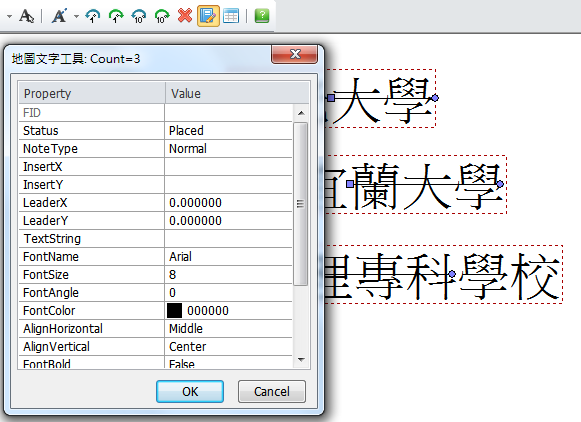Screen dimensions: 581x422
Task: Toggle the edit properties notebook icon
Action: click(208, 16)
